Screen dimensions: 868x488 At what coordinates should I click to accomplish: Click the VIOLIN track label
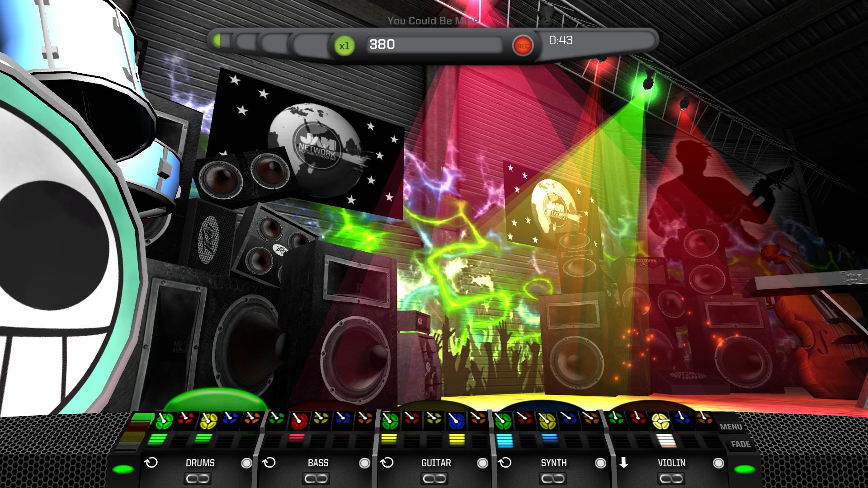[x=672, y=463]
